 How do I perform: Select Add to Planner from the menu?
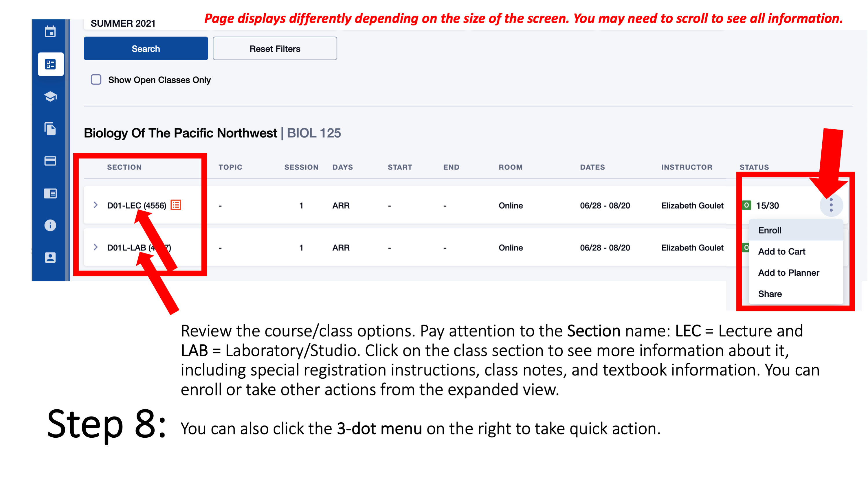point(789,272)
